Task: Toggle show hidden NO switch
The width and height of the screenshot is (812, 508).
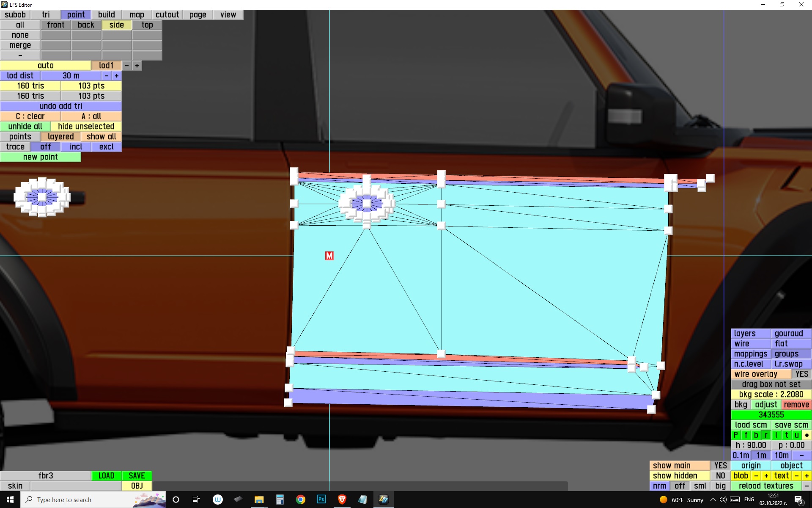Action: coord(720,476)
